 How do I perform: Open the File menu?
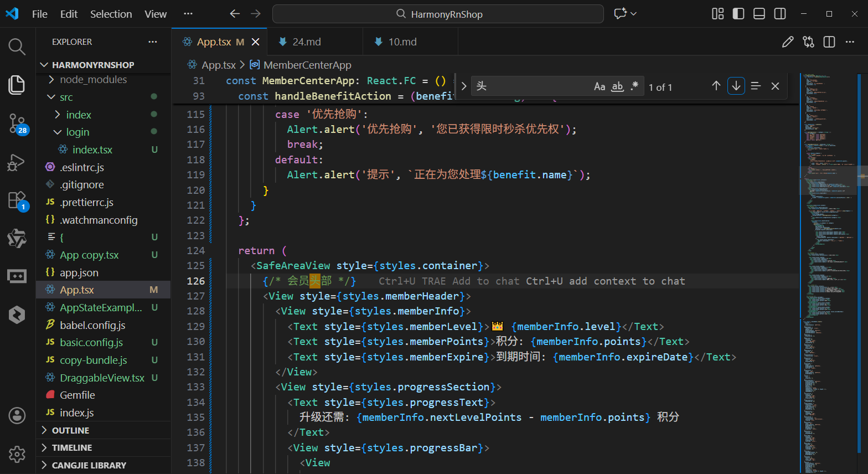pyautogui.click(x=40, y=14)
